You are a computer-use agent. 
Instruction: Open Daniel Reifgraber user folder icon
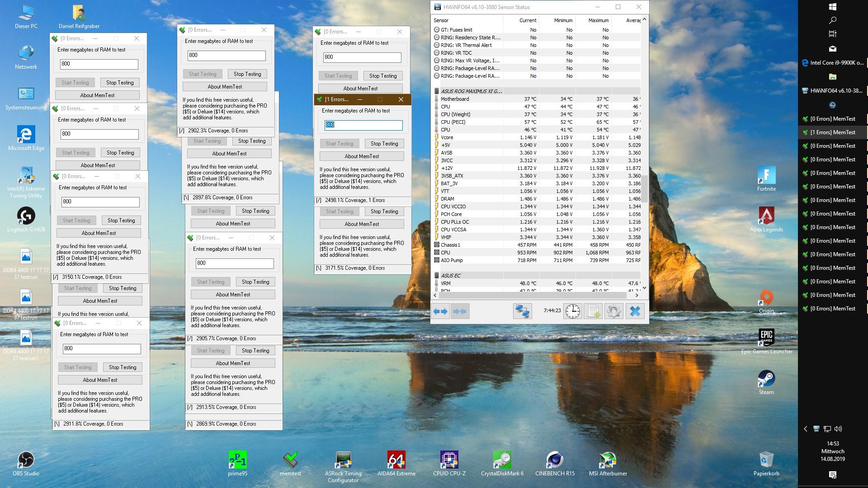(79, 17)
